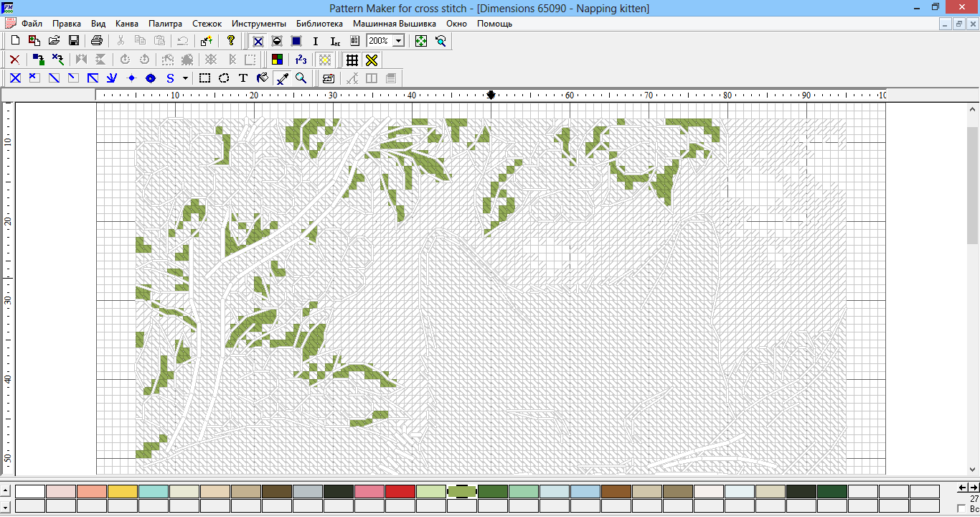Enable the checkbox beside the palette

click(x=961, y=508)
